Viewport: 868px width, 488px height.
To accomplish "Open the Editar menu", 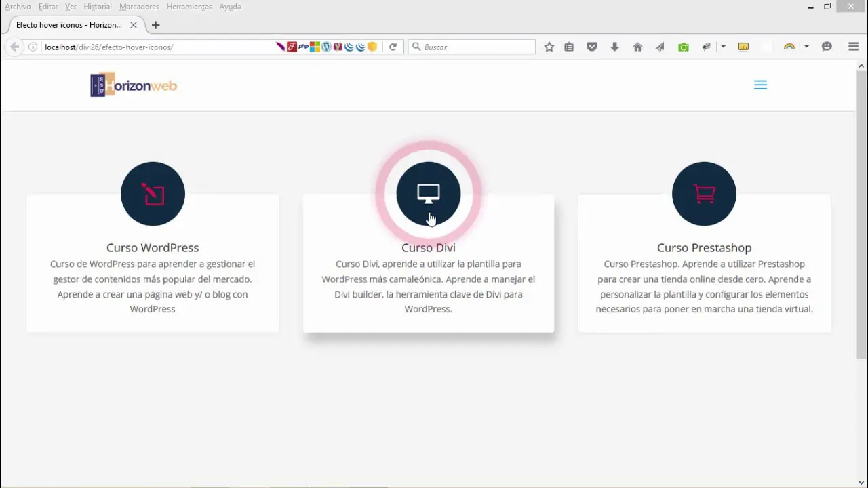I will click(x=48, y=7).
